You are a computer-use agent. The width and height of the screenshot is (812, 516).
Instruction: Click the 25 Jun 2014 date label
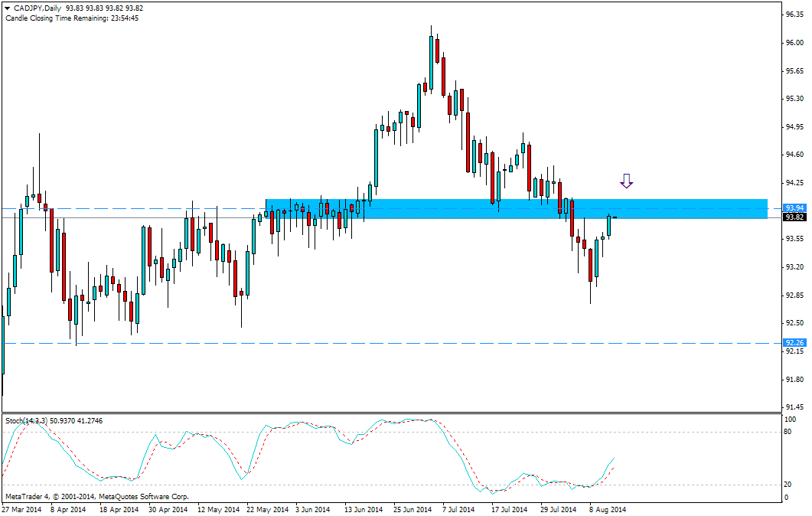coord(413,509)
